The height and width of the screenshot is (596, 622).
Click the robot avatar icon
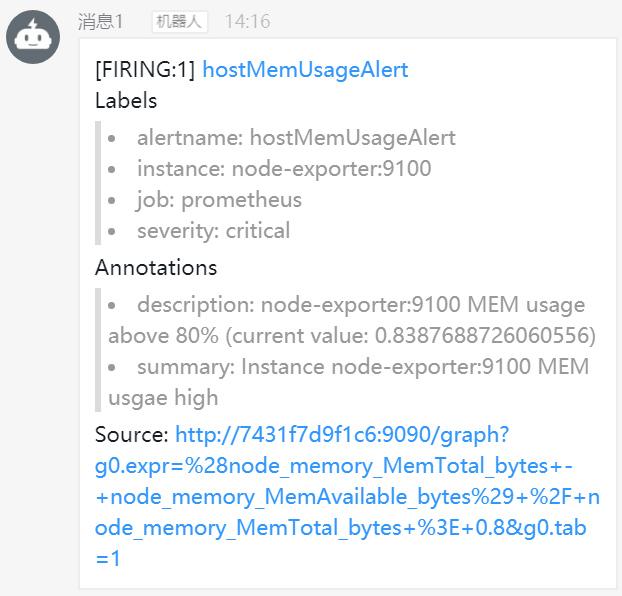pyautogui.click(x=33, y=37)
